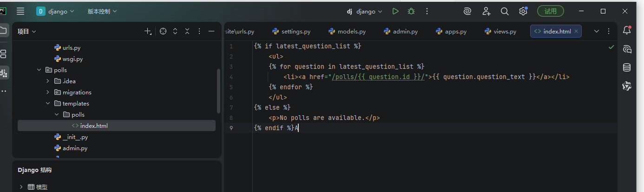Click the 'No polls are available.' text
This screenshot has height=192, width=644.
coord(322,118)
